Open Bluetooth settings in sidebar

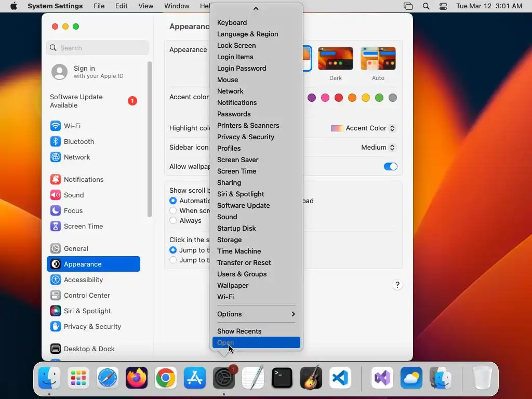[x=94, y=141]
